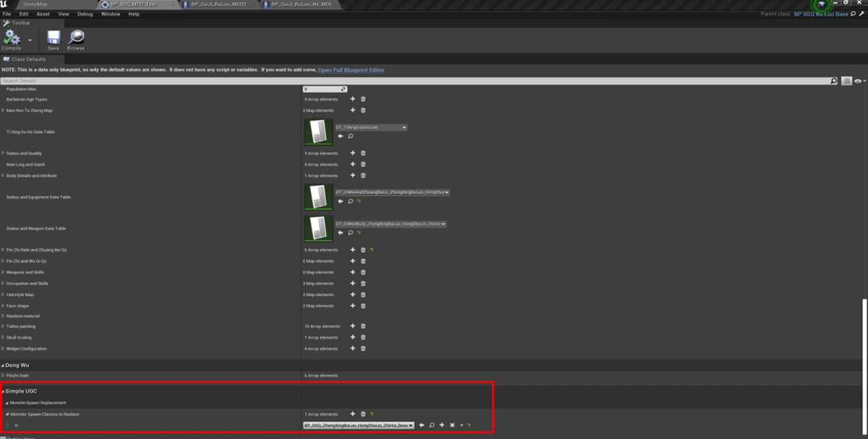This screenshot has height=439, width=868.
Task: Clear Barbarian Age Types array with trash
Action: 363,99
